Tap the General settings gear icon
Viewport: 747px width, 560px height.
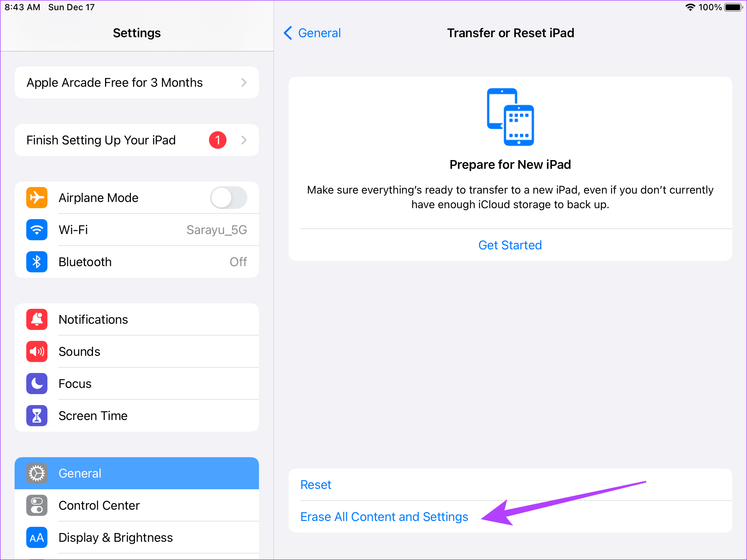[x=36, y=472]
